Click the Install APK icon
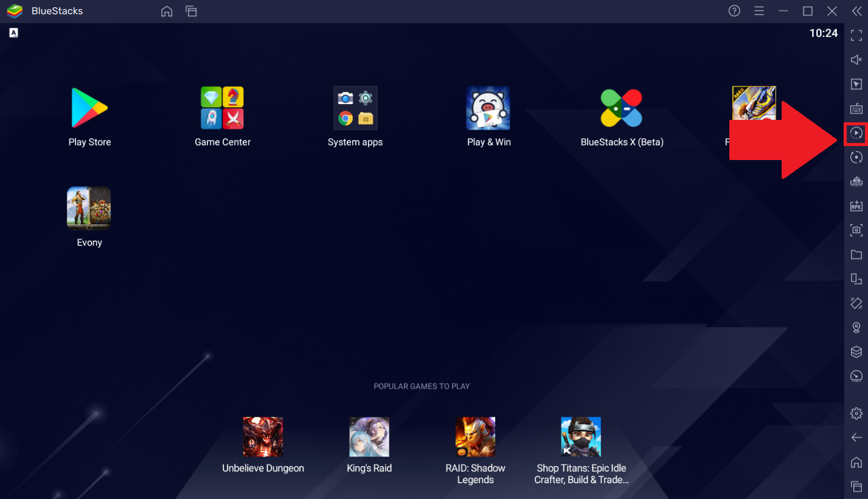Viewport: 868px width, 499px height. click(856, 206)
